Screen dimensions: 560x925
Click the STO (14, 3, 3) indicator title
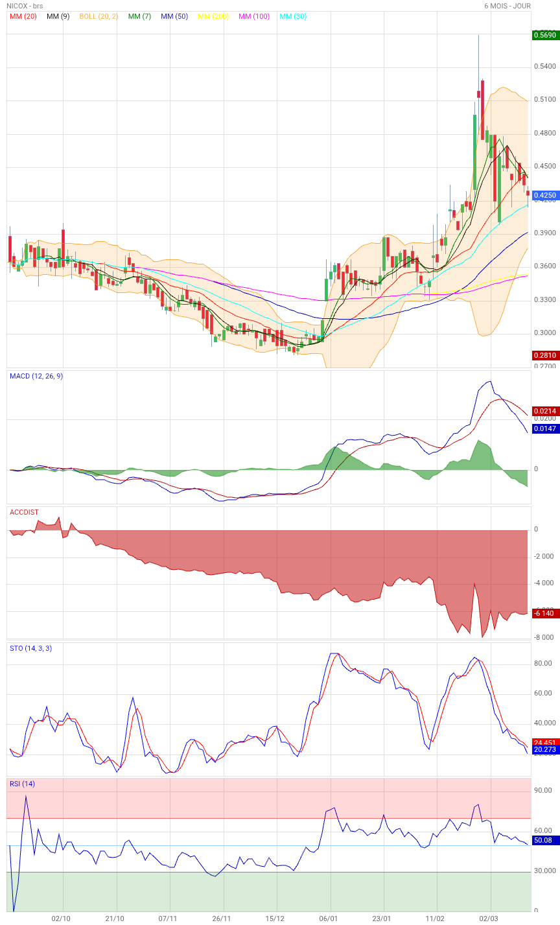(30, 648)
